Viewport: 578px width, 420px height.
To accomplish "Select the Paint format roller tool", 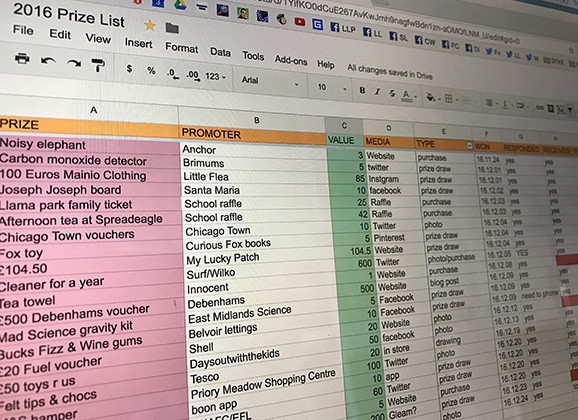I will 98,66.
